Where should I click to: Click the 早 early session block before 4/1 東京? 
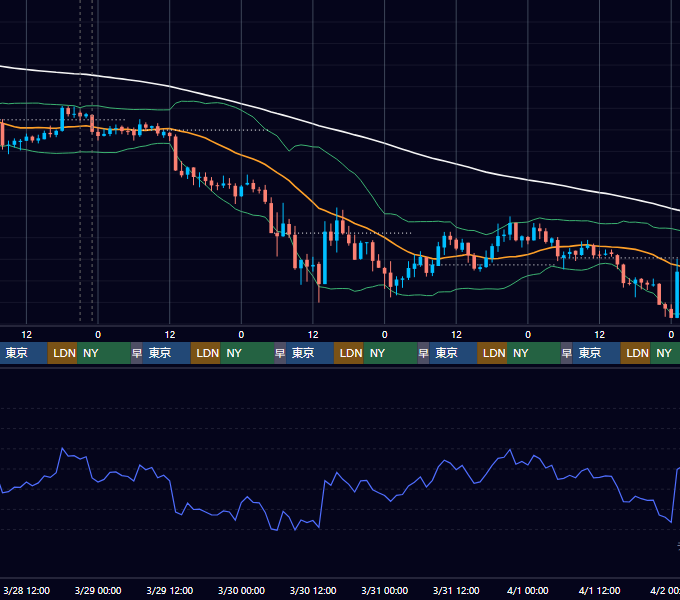click(566, 353)
